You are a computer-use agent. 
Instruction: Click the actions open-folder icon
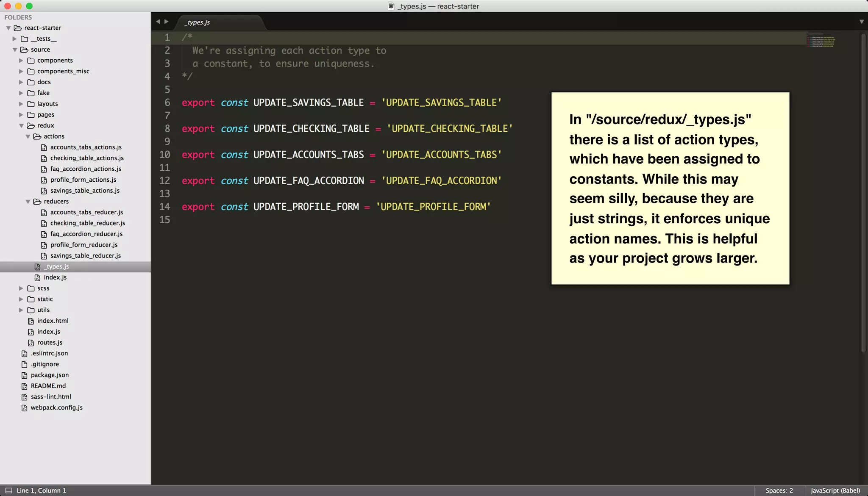point(37,136)
